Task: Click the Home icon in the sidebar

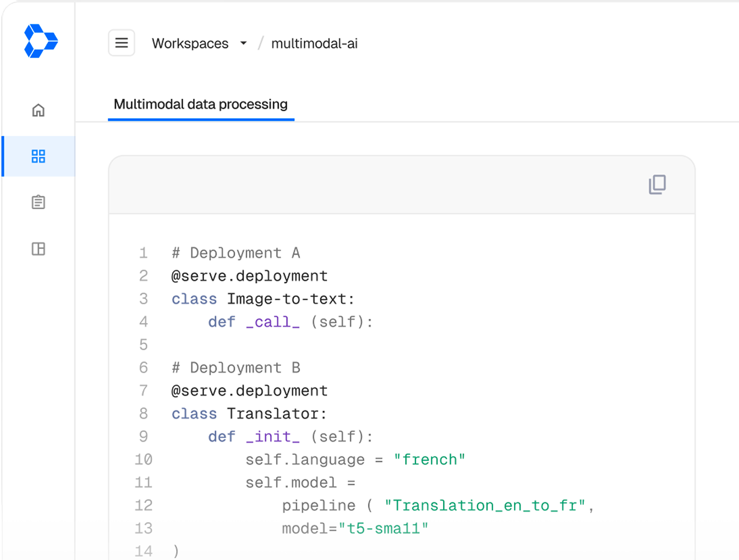Action: [x=38, y=110]
